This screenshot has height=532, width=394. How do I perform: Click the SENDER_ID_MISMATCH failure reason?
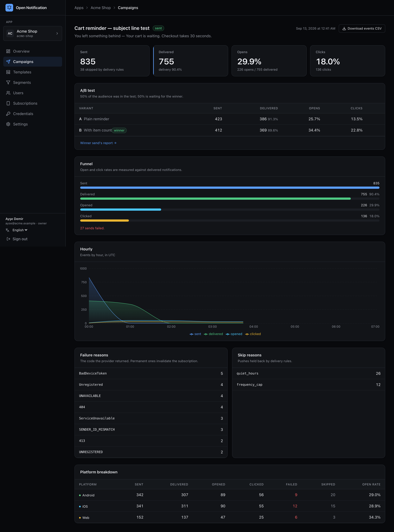(97, 430)
